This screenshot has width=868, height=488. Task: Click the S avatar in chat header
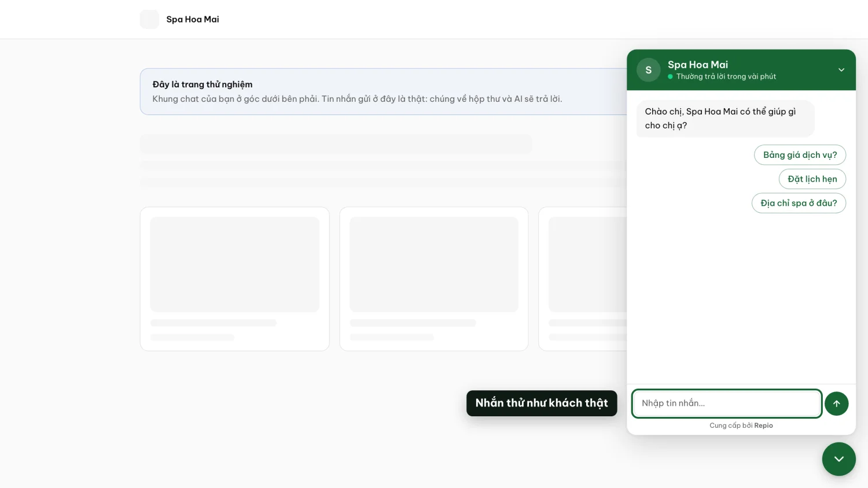coord(649,70)
